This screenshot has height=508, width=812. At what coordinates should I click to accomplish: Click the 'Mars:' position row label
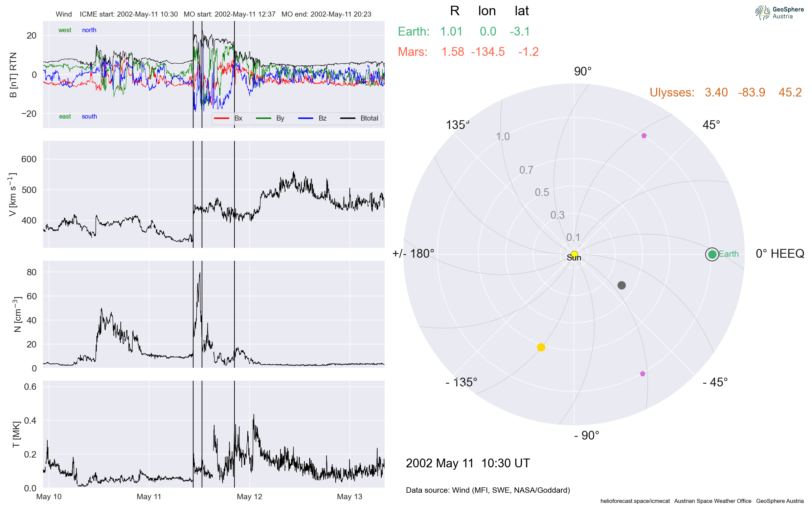[x=413, y=52]
